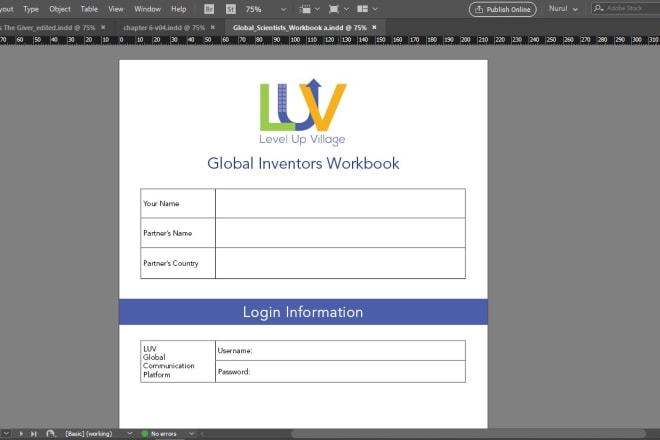Expand the View Options dropdown arrow
The width and height of the screenshot is (660, 440).
coord(317,9)
